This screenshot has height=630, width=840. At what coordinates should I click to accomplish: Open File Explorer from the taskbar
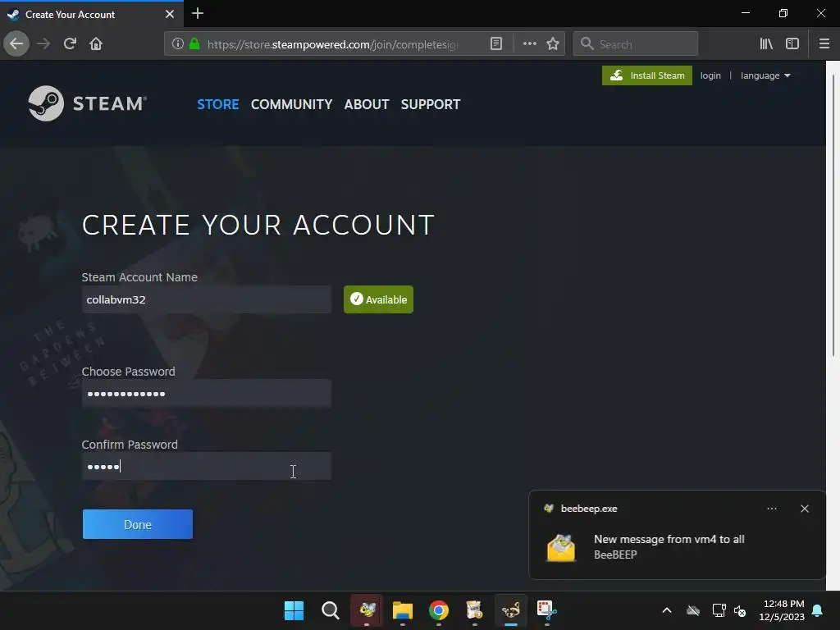point(402,610)
